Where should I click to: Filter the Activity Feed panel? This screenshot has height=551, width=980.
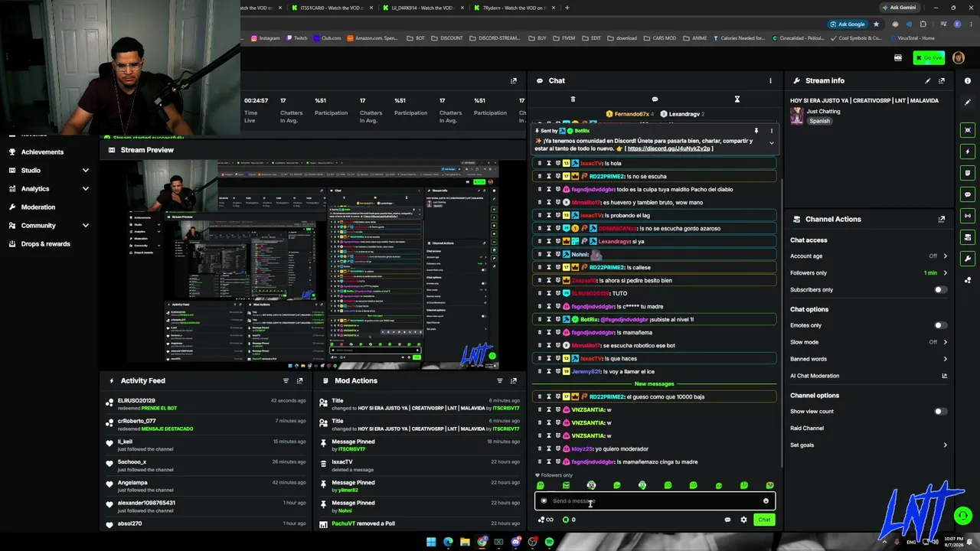(286, 380)
